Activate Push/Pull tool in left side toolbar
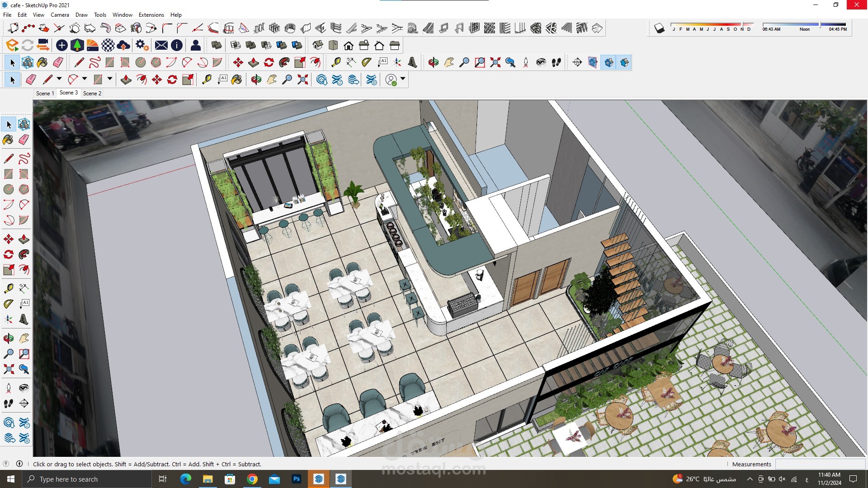 pyautogui.click(x=24, y=239)
